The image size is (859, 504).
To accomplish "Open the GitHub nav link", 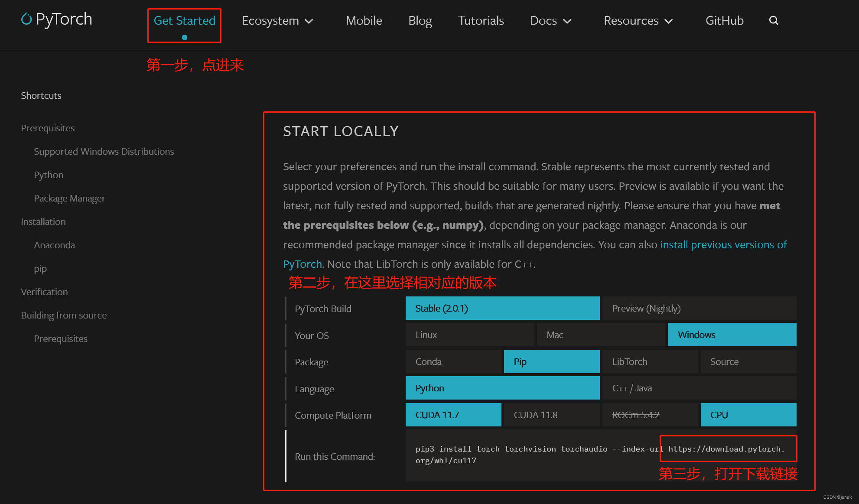I will pos(724,21).
